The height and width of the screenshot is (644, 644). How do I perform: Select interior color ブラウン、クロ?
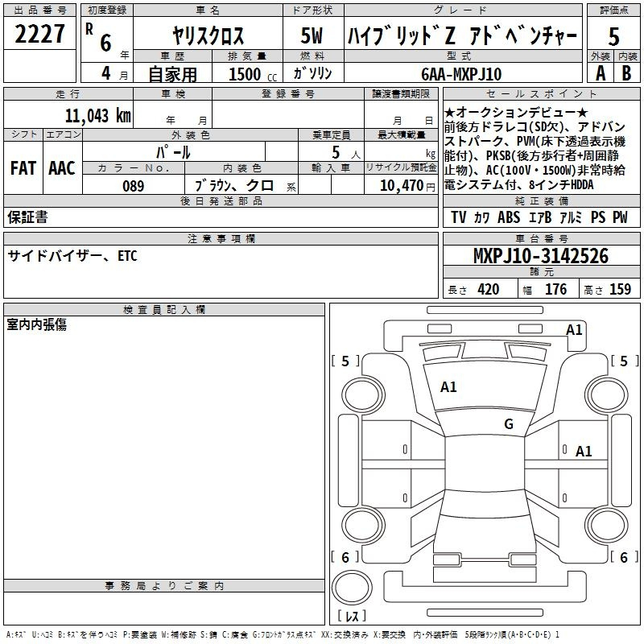(234, 186)
